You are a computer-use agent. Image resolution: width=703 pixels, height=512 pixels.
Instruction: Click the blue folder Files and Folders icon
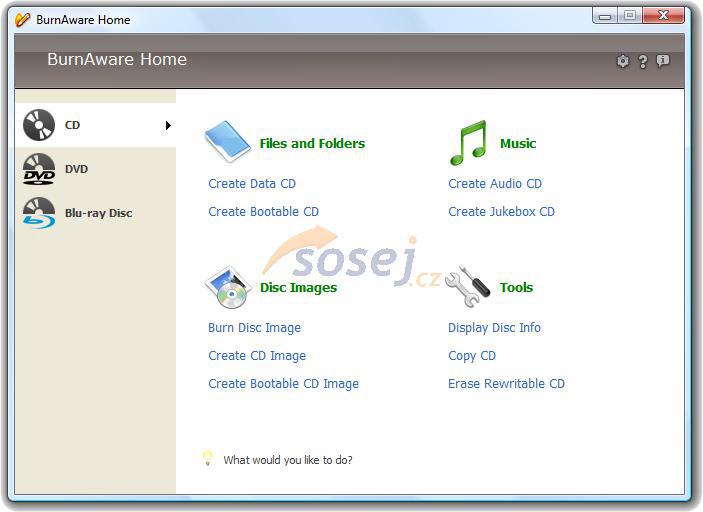click(227, 141)
